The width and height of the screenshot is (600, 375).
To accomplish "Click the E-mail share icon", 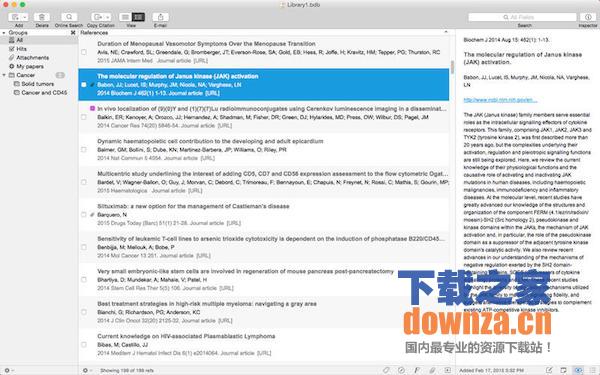I will (x=160, y=17).
